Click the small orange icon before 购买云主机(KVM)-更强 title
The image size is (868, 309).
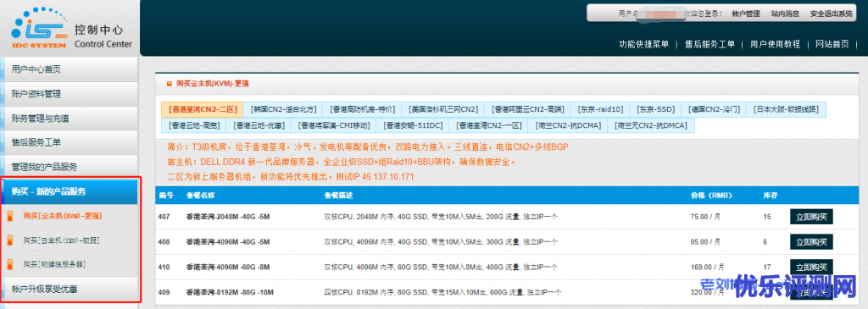pyautogui.click(x=170, y=84)
